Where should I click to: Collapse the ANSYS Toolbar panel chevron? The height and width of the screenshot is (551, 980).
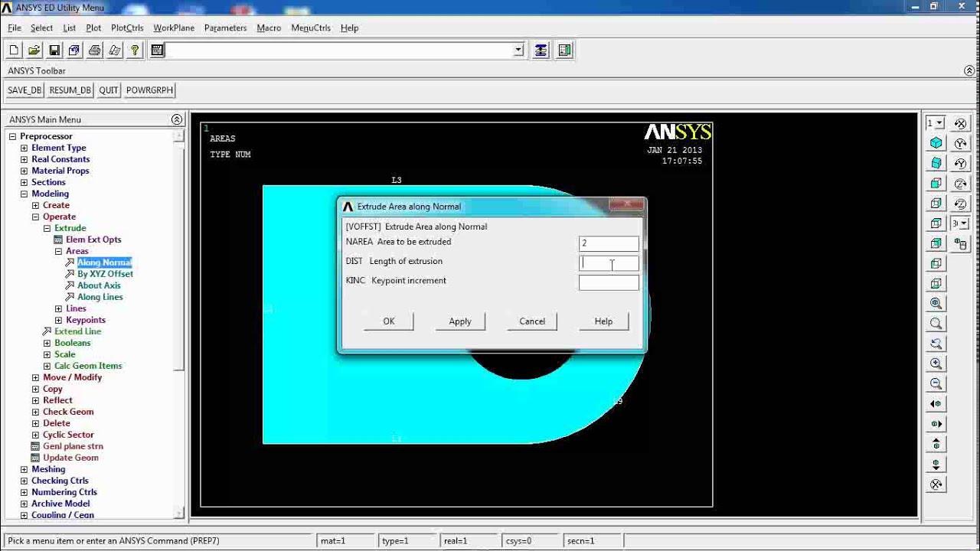[969, 70]
